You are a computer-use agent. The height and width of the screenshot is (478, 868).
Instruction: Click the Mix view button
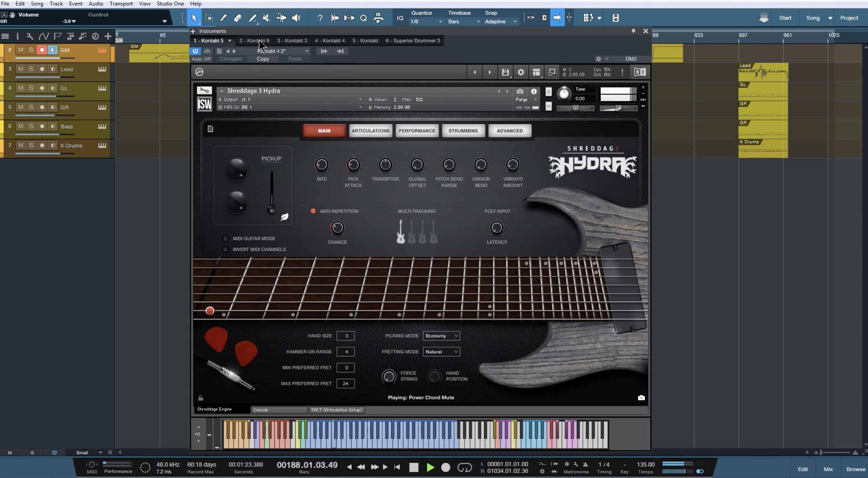[828, 469]
